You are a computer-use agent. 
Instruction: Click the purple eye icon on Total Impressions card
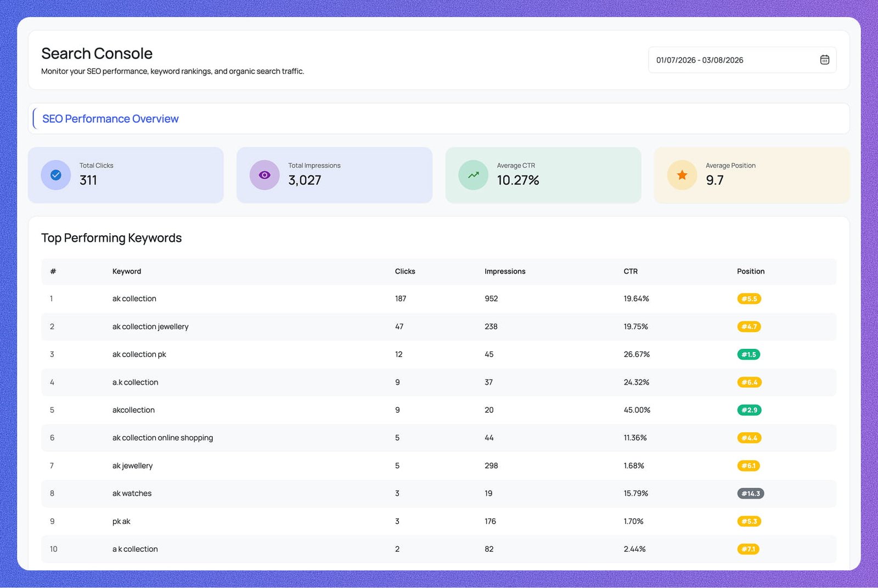[264, 175]
